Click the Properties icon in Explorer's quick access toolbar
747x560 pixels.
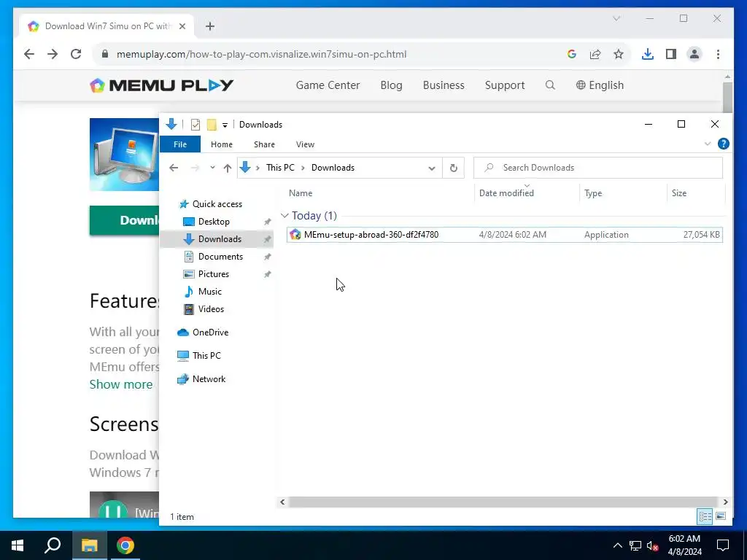pos(196,125)
